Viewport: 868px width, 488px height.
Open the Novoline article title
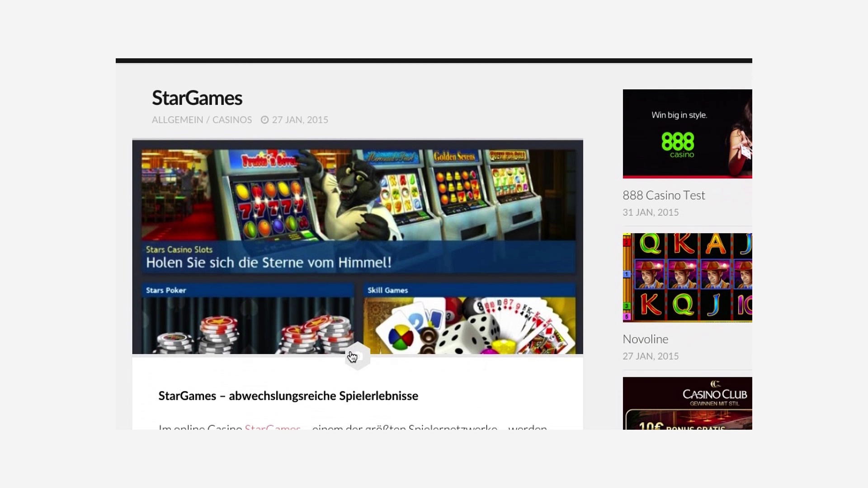pos(645,339)
